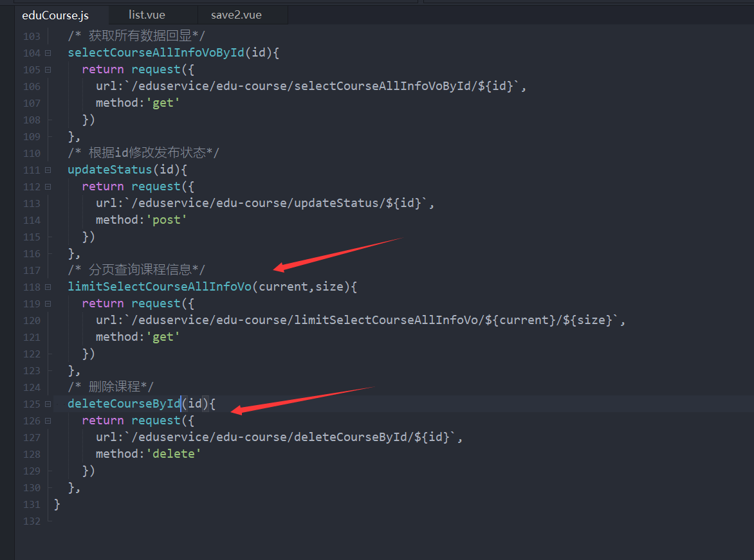Collapse fold marker at line 105
Viewport: 754px width, 560px height.
pyautogui.click(x=48, y=69)
